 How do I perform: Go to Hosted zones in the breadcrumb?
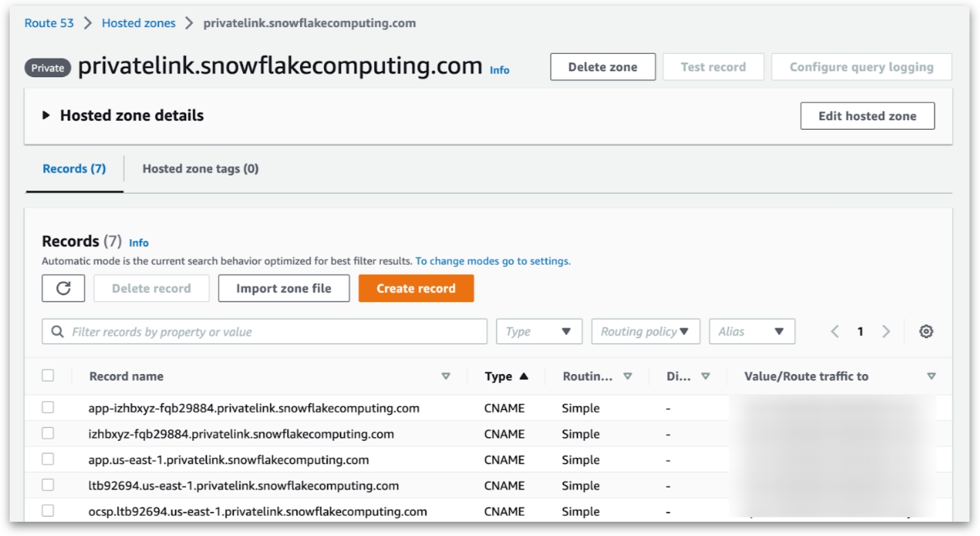tap(139, 23)
